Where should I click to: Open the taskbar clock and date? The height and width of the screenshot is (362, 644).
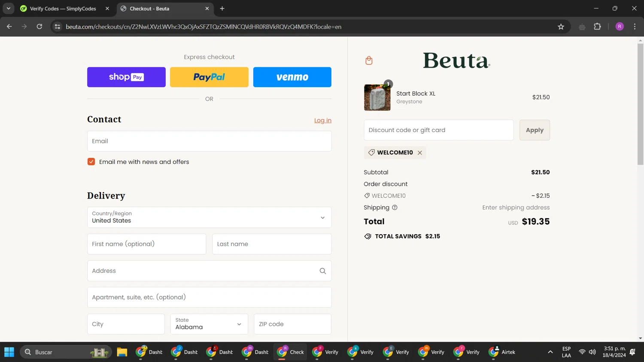tap(614, 352)
